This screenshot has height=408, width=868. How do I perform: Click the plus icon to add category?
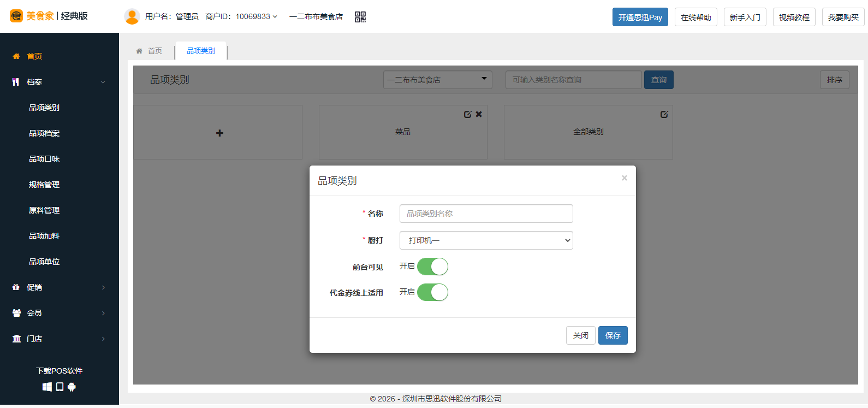(219, 133)
